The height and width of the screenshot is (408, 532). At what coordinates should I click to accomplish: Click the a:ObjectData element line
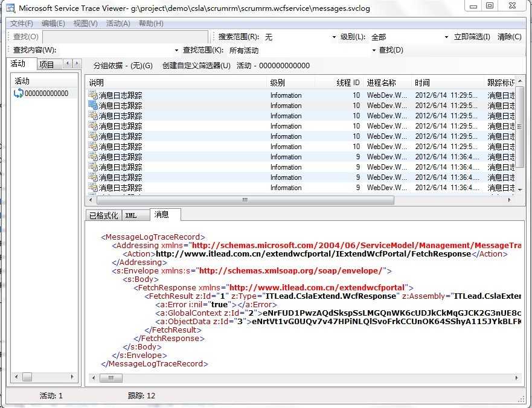pyautogui.click(x=338, y=321)
